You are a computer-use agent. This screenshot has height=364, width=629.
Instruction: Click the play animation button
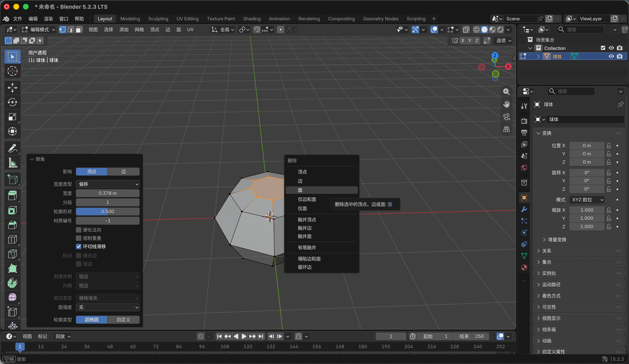244,337
